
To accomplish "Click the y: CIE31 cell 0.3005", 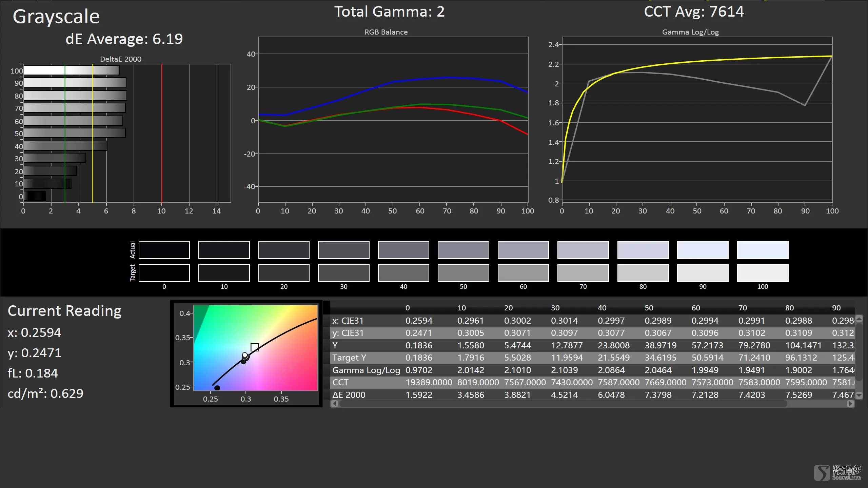I will (471, 333).
